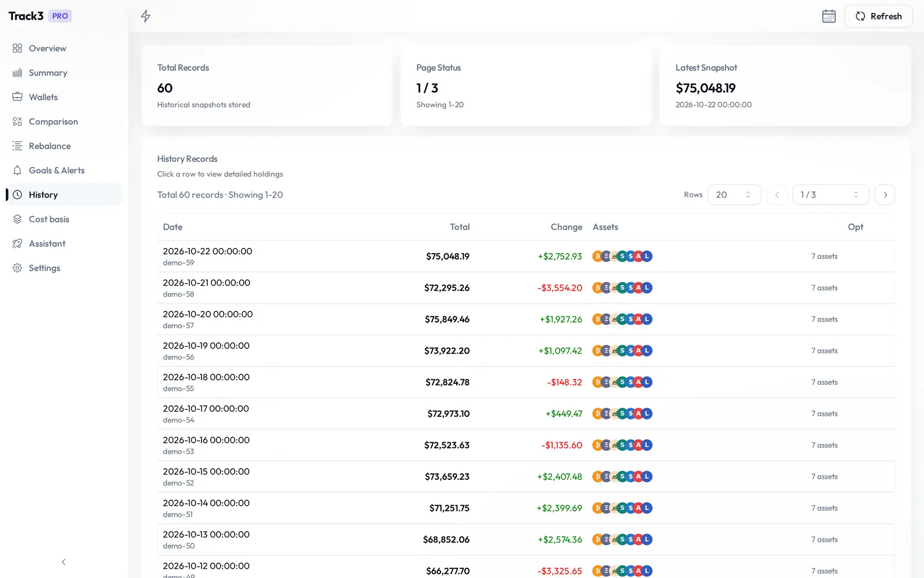
Task: Click the green S asset icon in 2026-10-18 row
Action: (622, 382)
